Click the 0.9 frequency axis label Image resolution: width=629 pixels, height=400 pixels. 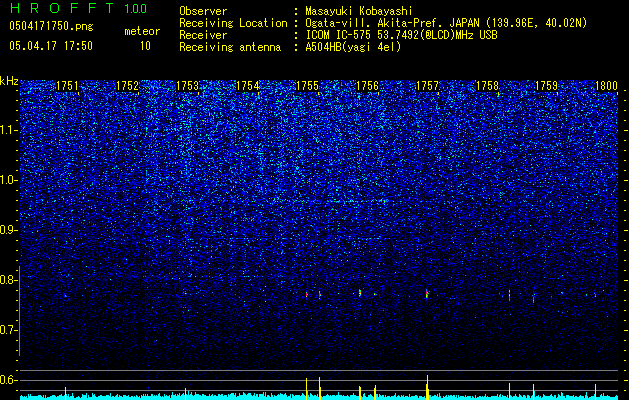(9, 230)
